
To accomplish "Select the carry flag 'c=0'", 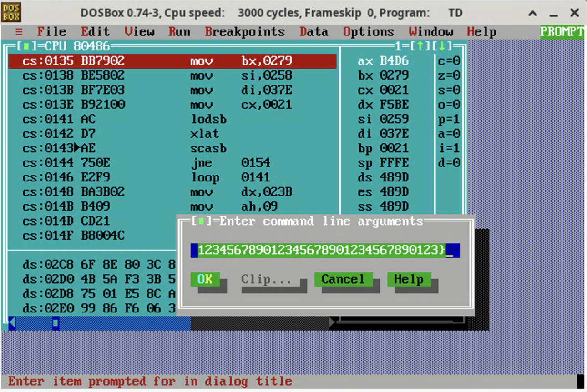I will [449, 61].
